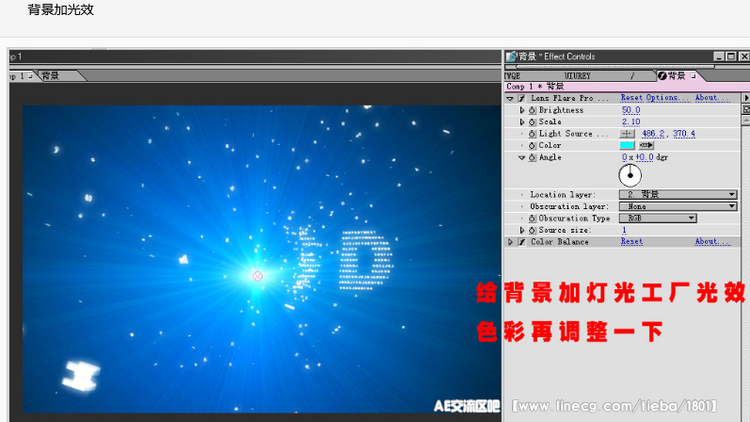Click the Angle revolutions value 0

pyautogui.click(x=625, y=157)
